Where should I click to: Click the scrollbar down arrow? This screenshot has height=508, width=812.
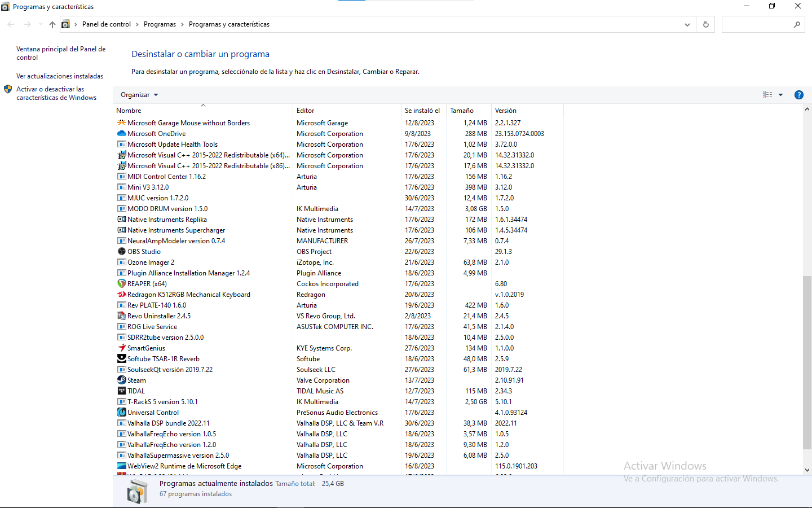point(807,470)
